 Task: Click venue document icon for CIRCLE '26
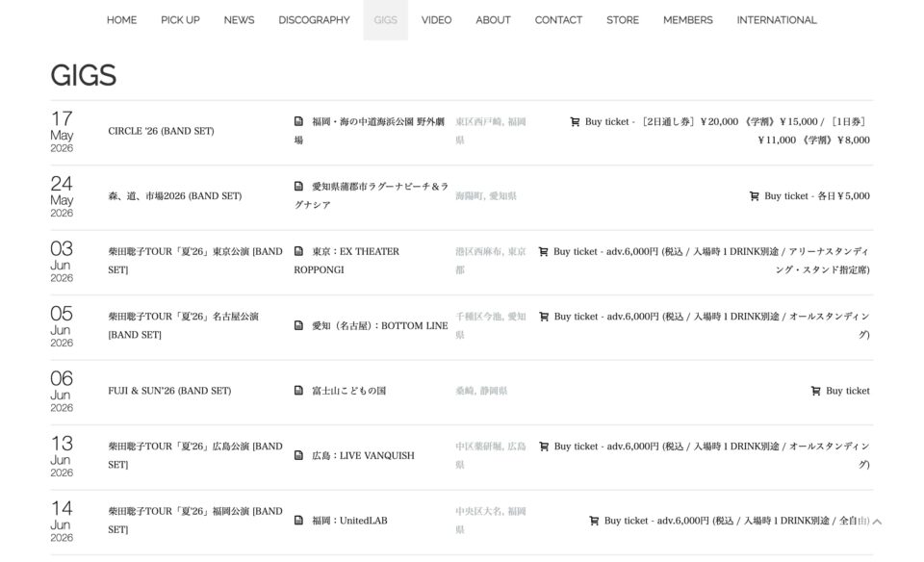pos(298,121)
